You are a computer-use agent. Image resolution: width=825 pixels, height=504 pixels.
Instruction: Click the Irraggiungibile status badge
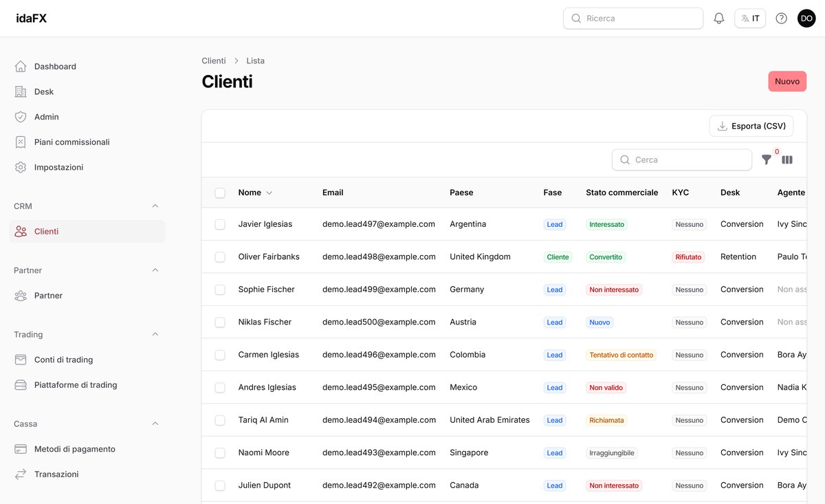pos(612,453)
